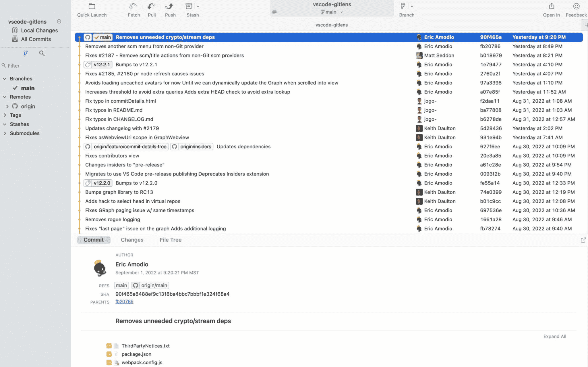
Task: Click the Feedback smiley icon
Action: (576, 6)
